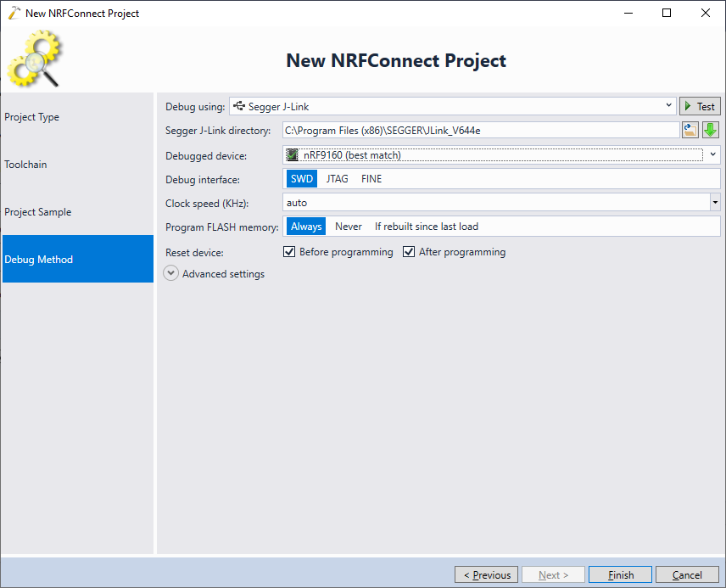Click the Segger J-Link directory path field
The image size is (726, 588).
481,130
